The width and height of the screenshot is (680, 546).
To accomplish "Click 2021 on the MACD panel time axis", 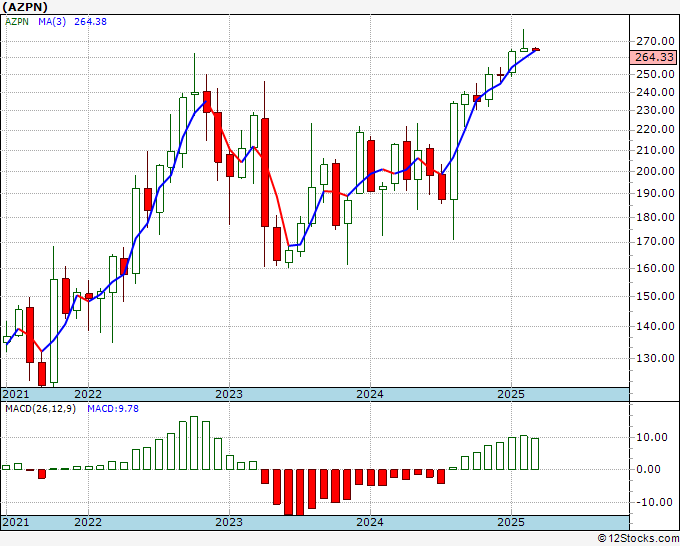I will [x=16, y=522].
